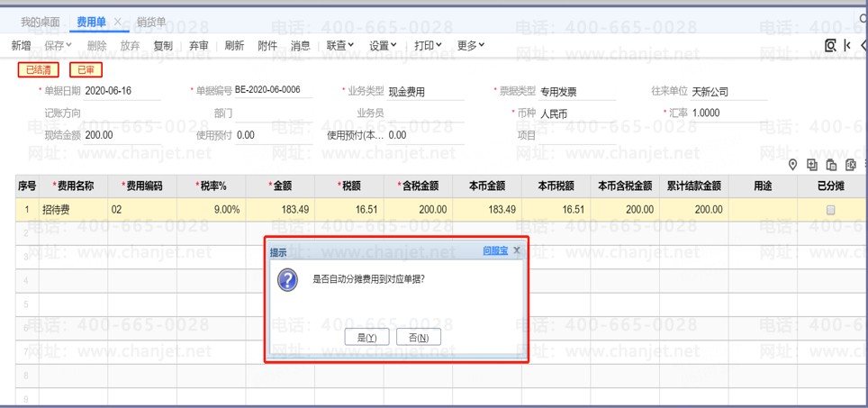Click the 本币含税金额 column header
The width and height of the screenshot is (868, 408).
(x=625, y=186)
